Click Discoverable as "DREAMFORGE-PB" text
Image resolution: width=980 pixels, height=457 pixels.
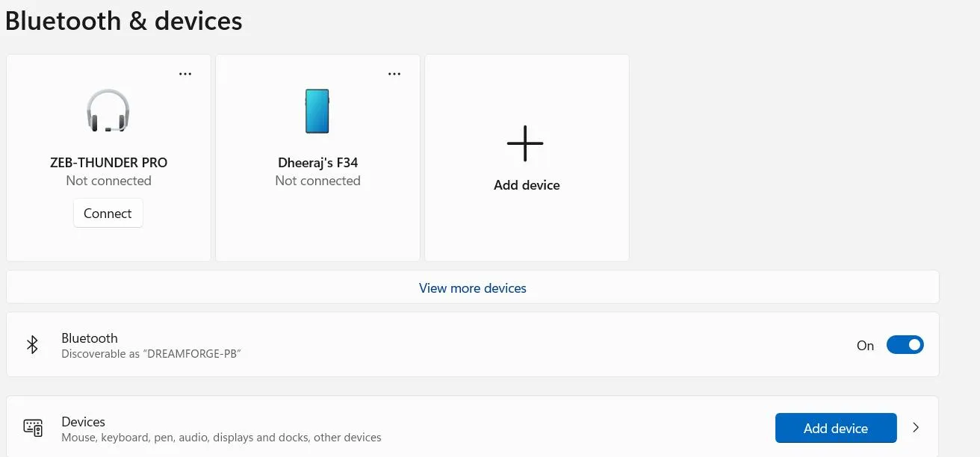[x=151, y=354]
